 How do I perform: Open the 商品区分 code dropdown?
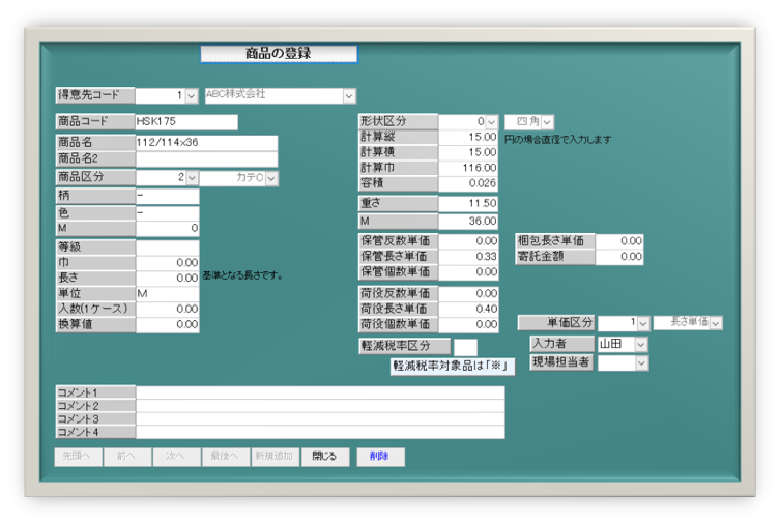click(x=191, y=177)
